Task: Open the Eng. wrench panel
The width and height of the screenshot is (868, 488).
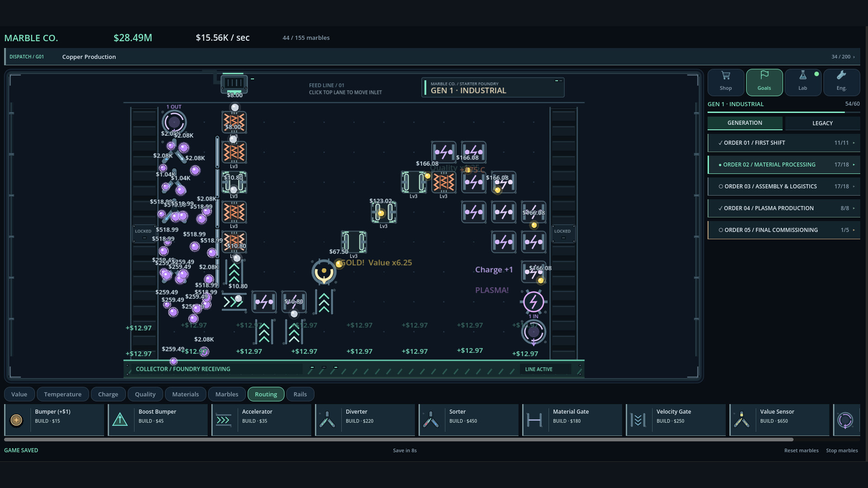Action: click(x=841, y=82)
